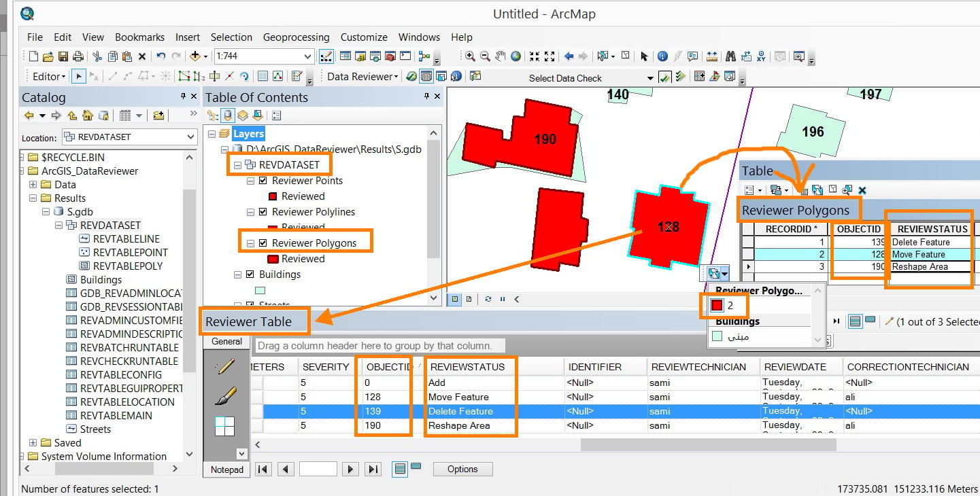Open the map scale 1:744 dropdown
The width and height of the screenshot is (980, 496).
pos(307,56)
